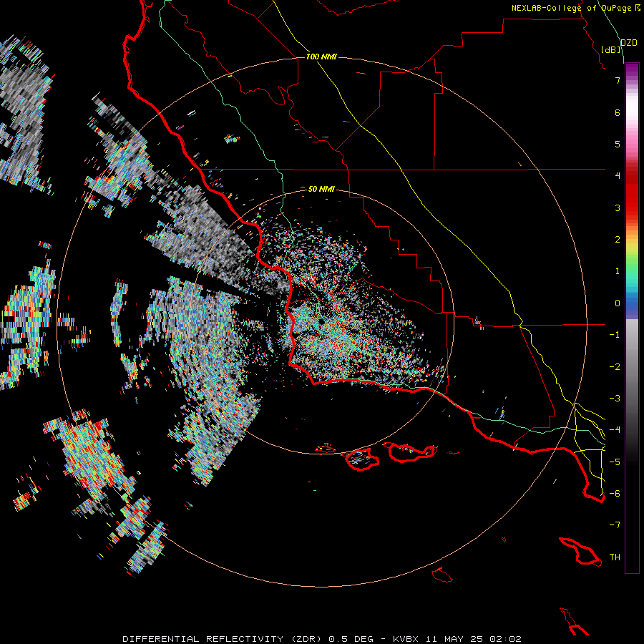
Task: Click the 7 dB scale value
Action: point(618,80)
